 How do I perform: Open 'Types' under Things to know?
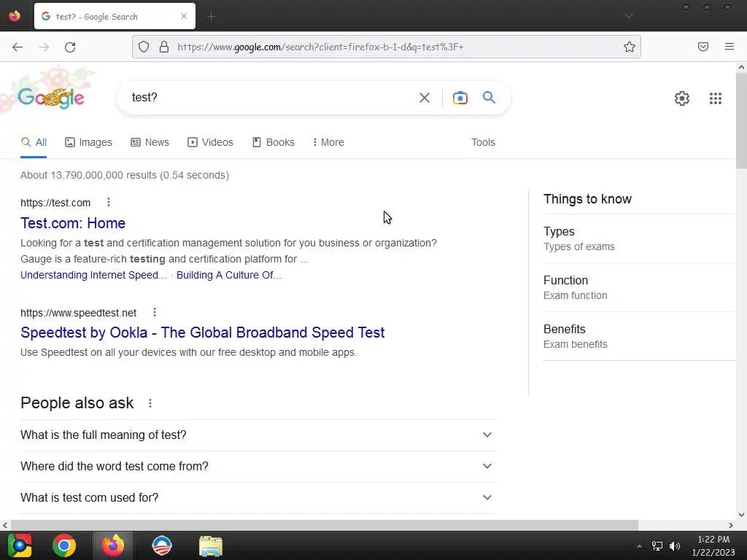click(x=639, y=238)
